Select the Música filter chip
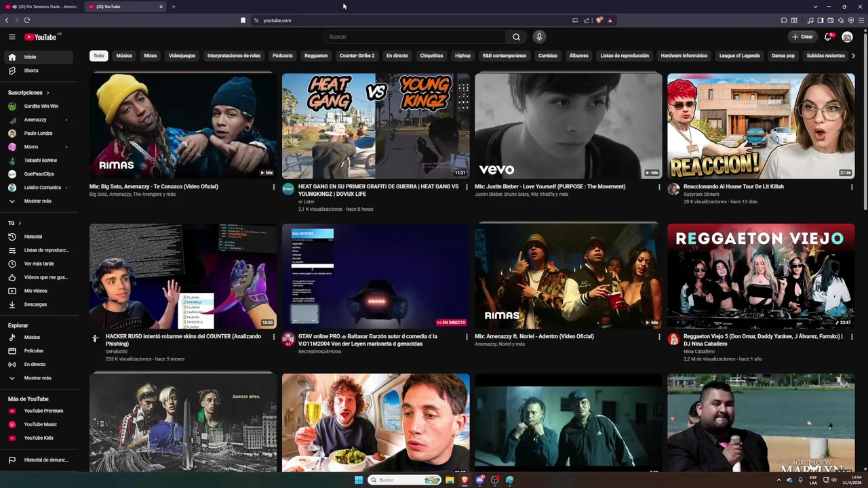Image resolution: width=868 pixels, height=488 pixels. click(124, 56)
